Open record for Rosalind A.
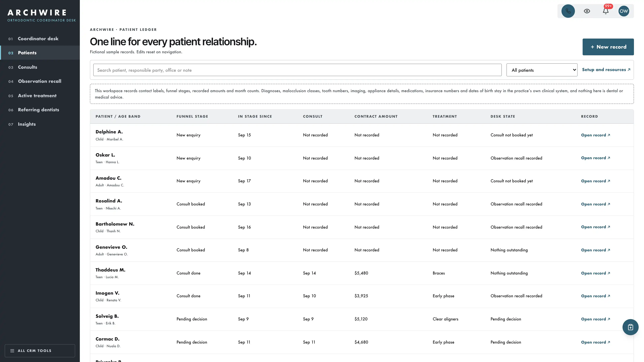Screen dimensions: 644x362 tap(596, 204)
